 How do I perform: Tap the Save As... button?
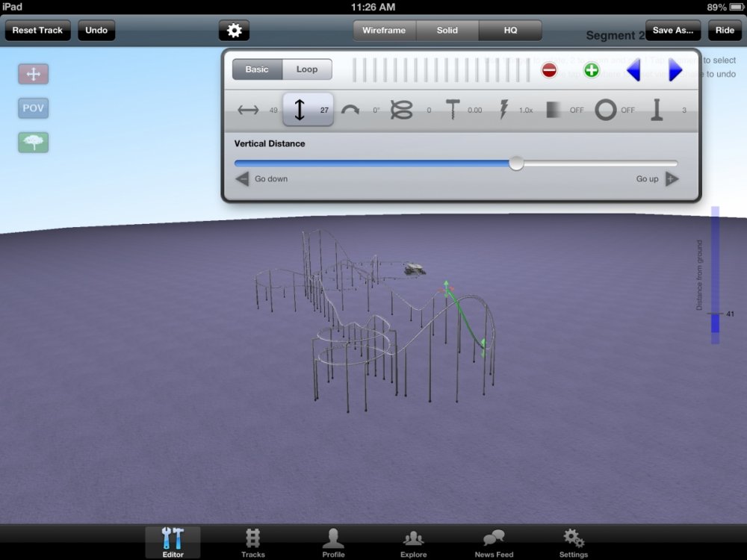click(x=673, y=31)
